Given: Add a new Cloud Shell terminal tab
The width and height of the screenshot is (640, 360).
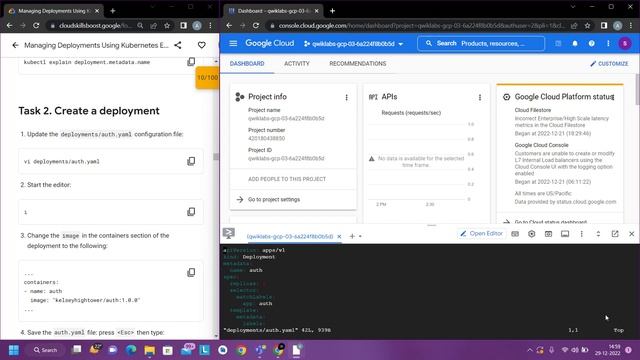Looking at the screenshot, I should pos(352,236).
